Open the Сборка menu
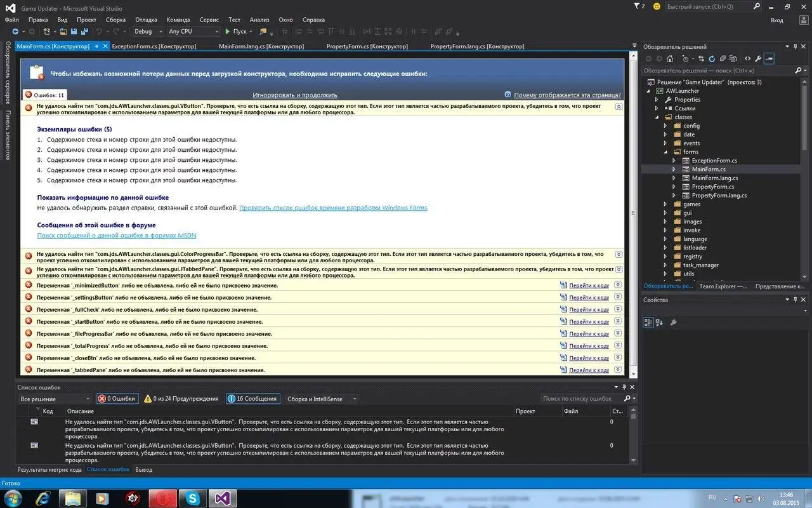Viewport: 812px width, 508px height. point(115,20)
